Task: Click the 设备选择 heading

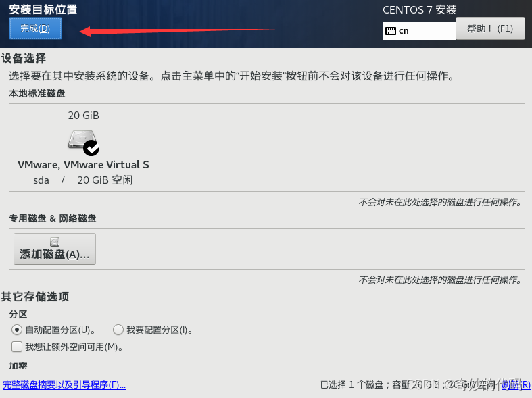Action: [x=24, y=58]
